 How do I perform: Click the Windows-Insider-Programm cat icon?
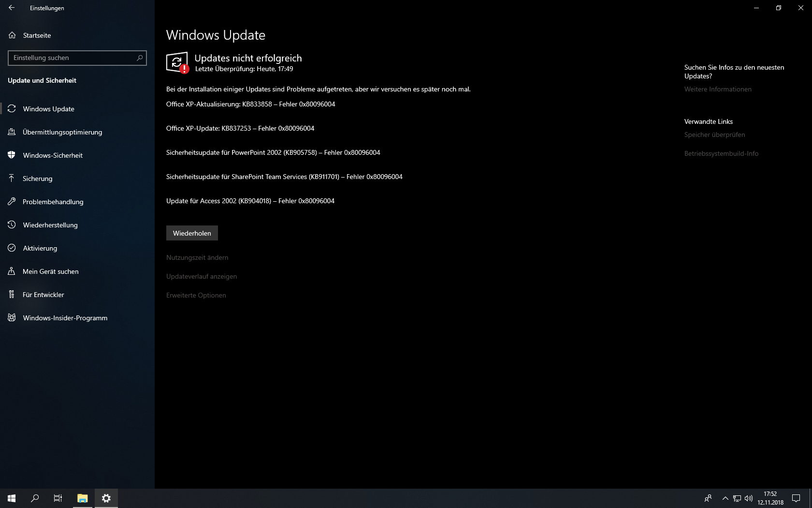point(12,318)
